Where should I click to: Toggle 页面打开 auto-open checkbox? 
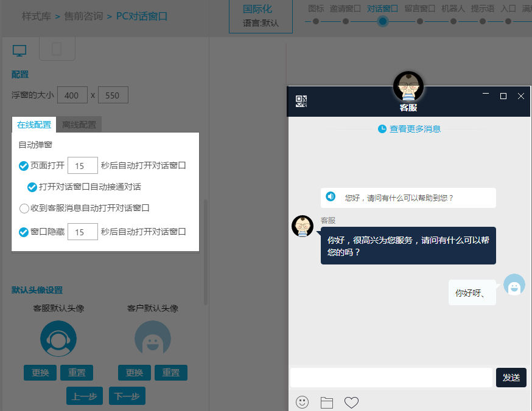pos(23,166)
